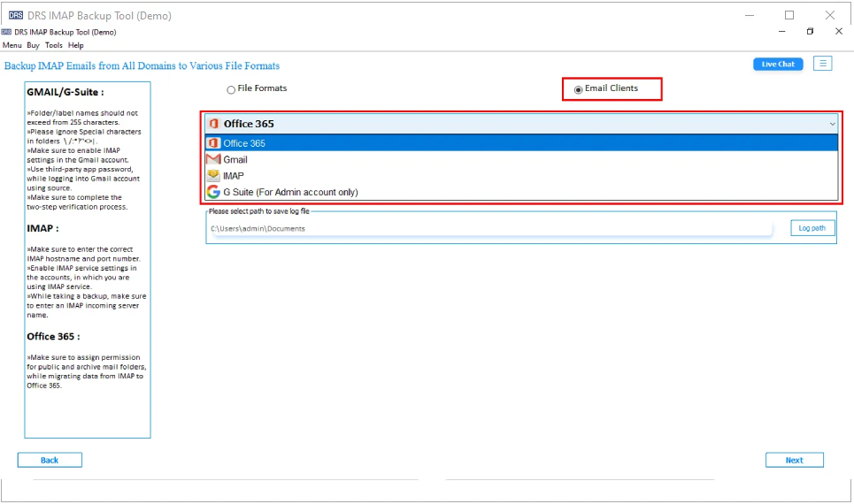Select the Email Clients radio button

pos(579,89)
